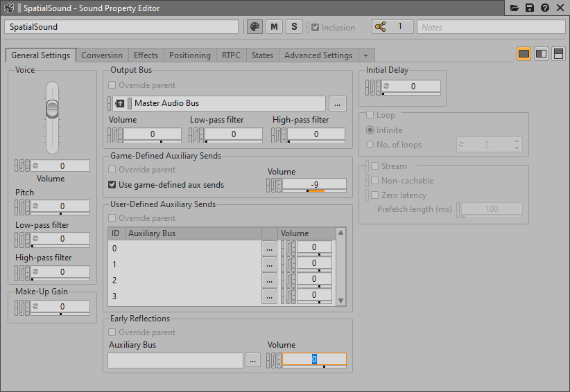
Task: Switch to the Positioning tab
Action: [189, 55]
